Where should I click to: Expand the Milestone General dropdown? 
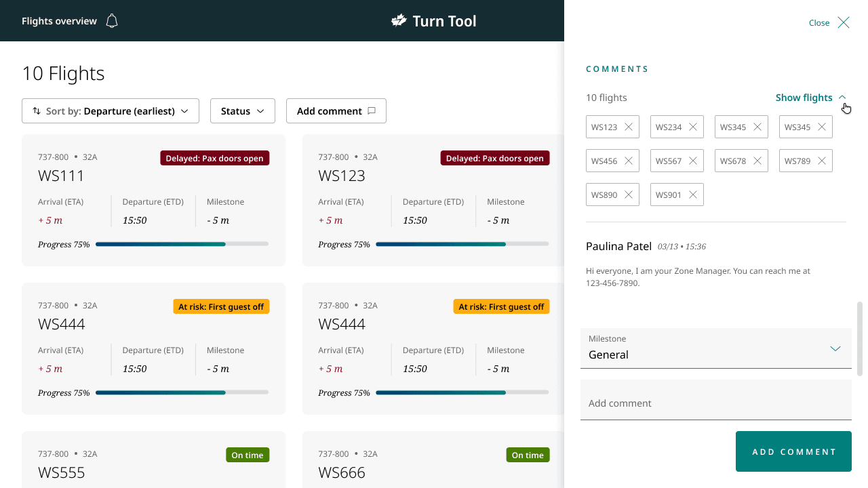[x=716, y=348]
